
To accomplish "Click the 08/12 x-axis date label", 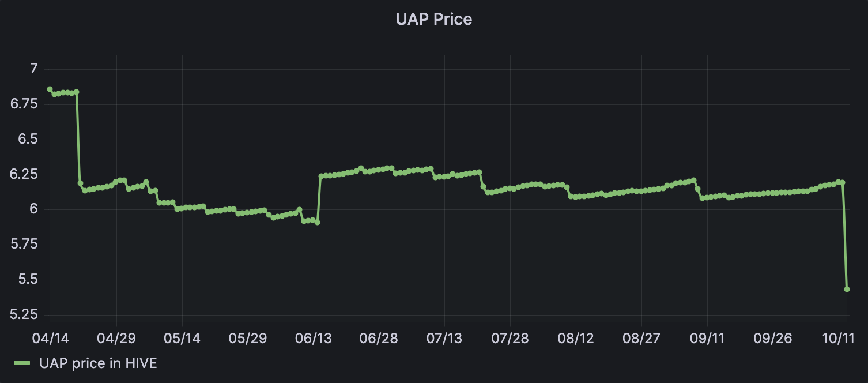I will 576,338.
